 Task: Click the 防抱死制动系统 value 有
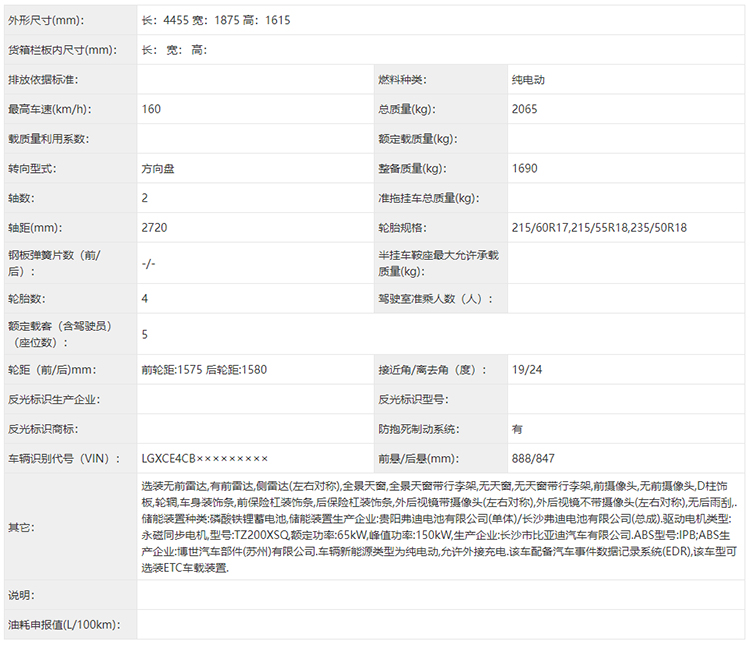click(517, 428)
